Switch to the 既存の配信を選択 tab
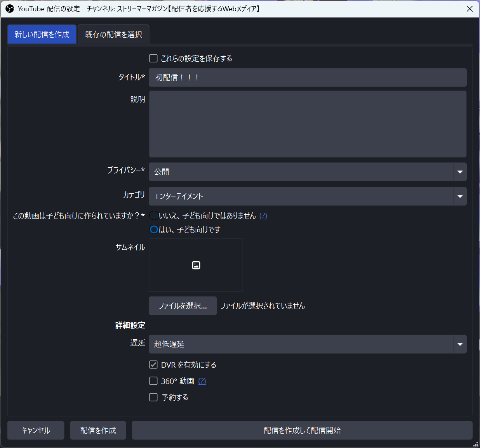The height and width of the screenshot is (448, 480). click(x=113, y=34)
